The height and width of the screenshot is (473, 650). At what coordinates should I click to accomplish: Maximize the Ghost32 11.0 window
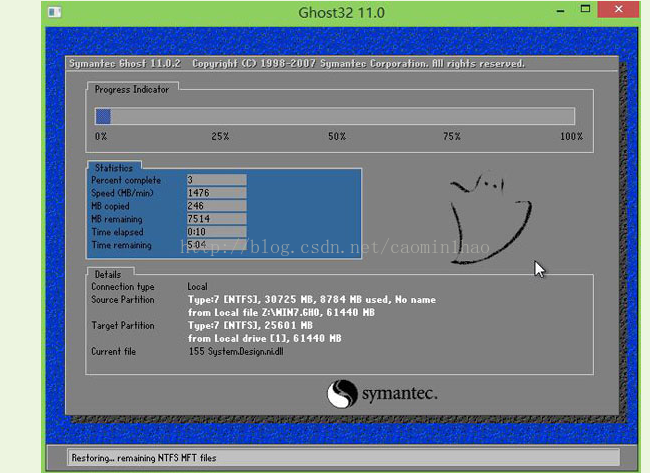coord(585,9)
